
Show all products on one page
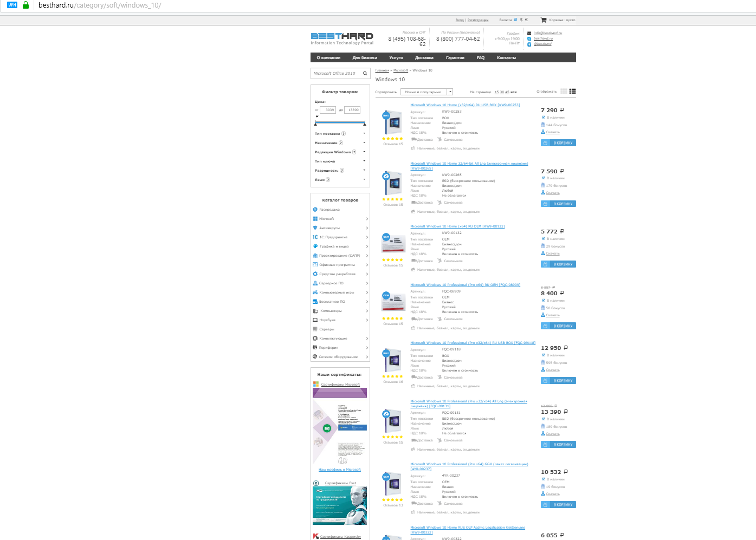[x=514, y=93]
